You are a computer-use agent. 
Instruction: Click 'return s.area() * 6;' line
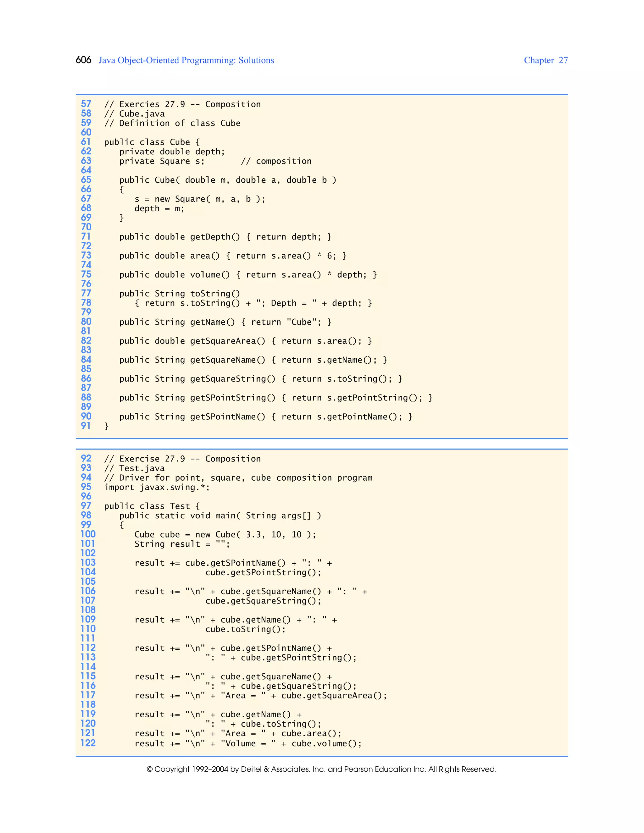(233, 256)
